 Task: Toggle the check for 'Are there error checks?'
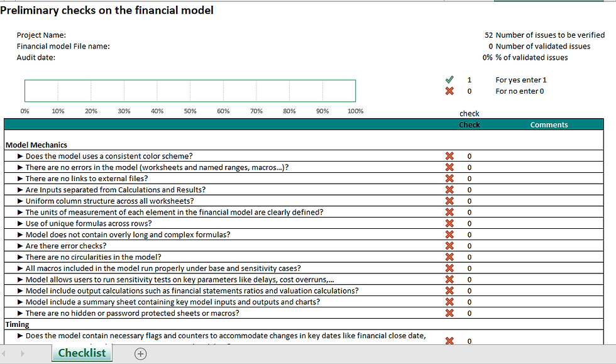click(449, 246)
